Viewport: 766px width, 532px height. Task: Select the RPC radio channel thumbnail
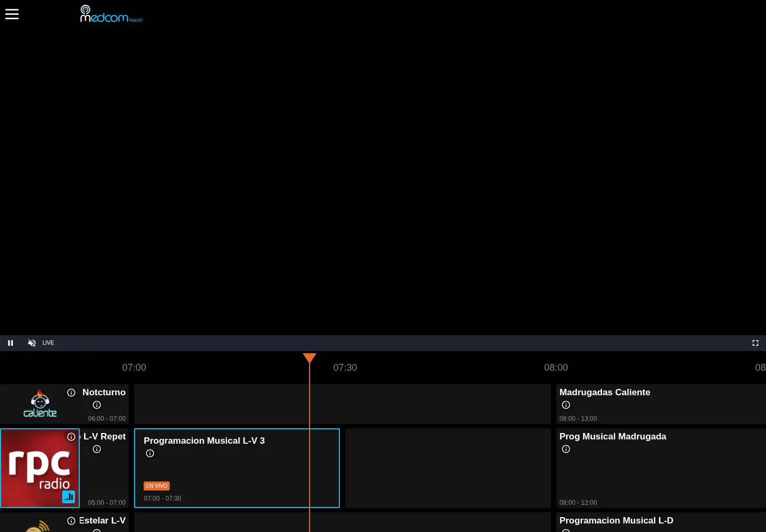(40, 468)
